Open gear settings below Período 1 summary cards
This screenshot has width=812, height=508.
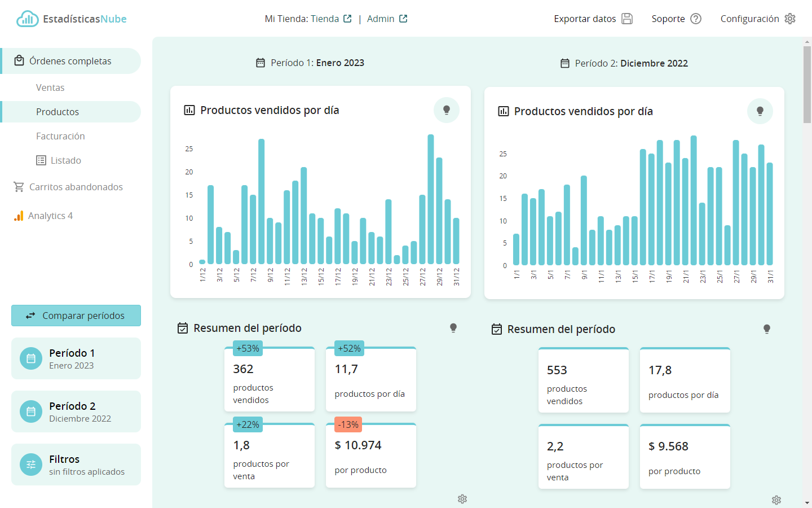click(x=462, y=499)
